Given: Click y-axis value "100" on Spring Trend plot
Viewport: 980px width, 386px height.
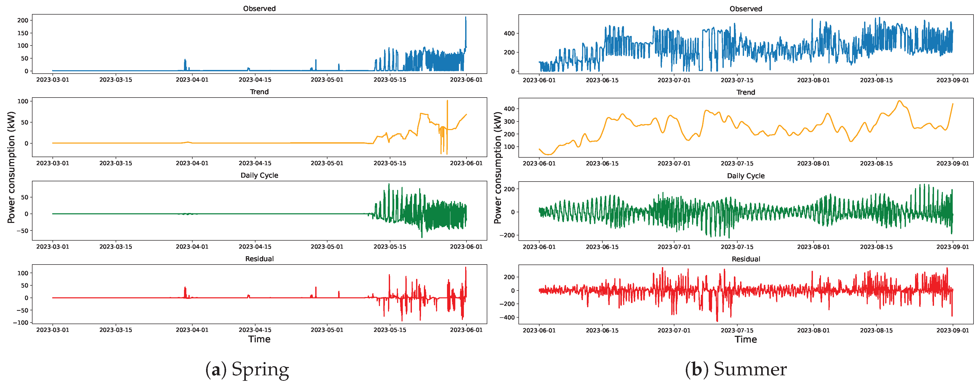Looking at the screenshot, I should 23,101.
